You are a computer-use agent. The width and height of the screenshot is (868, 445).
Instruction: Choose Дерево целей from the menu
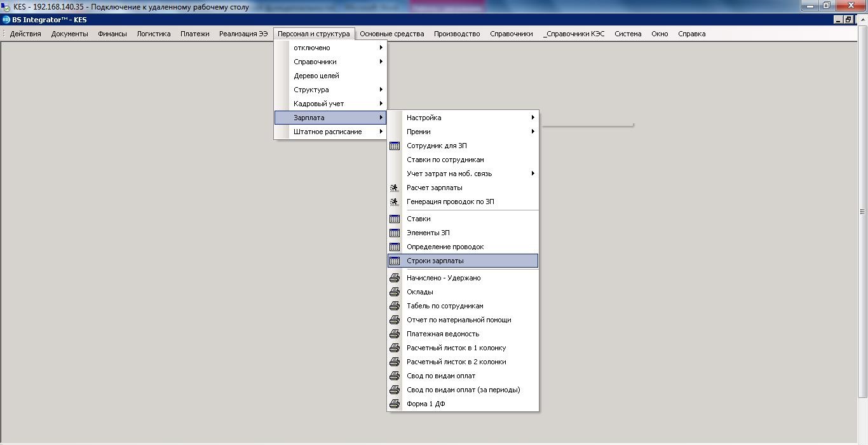coord(316,76)
